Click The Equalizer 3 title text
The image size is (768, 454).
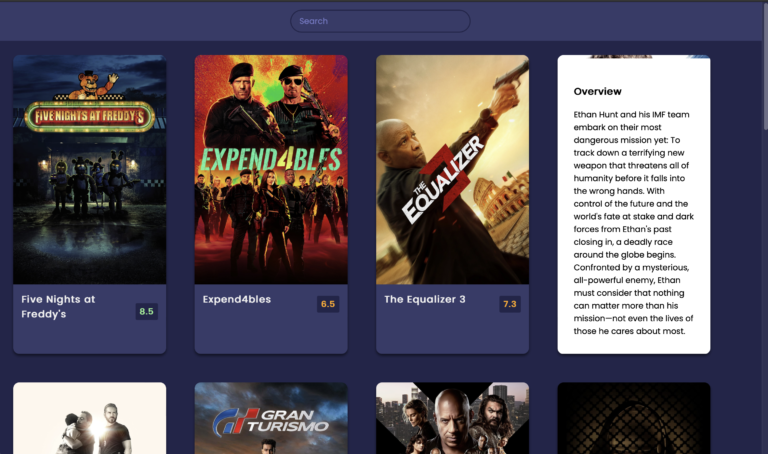[x=425, y=299]
